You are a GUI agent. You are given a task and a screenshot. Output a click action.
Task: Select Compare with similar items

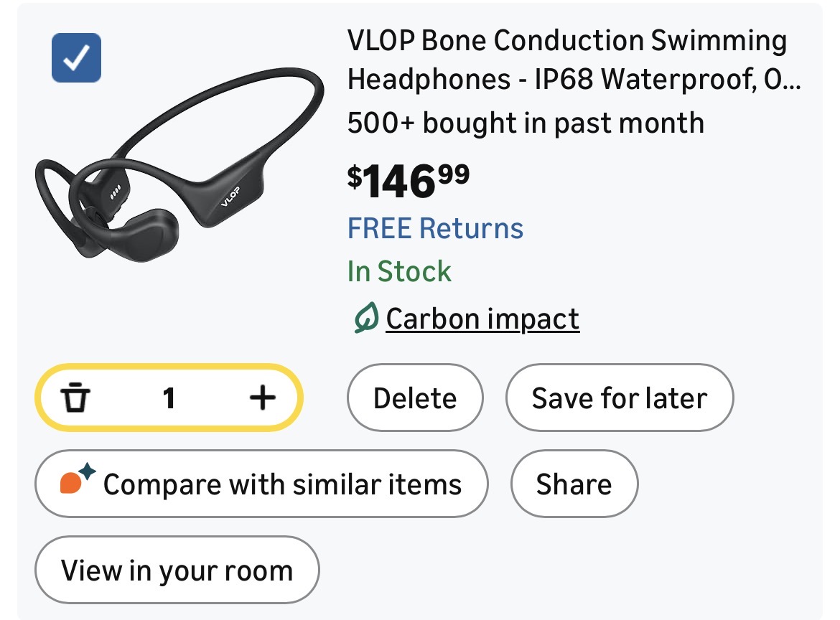pos(261,484)
